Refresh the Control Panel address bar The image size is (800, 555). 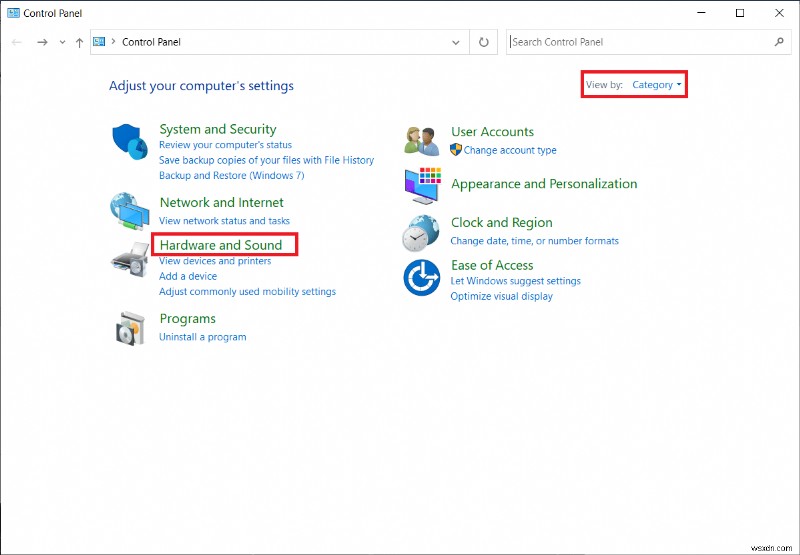[x=484, y=42]
